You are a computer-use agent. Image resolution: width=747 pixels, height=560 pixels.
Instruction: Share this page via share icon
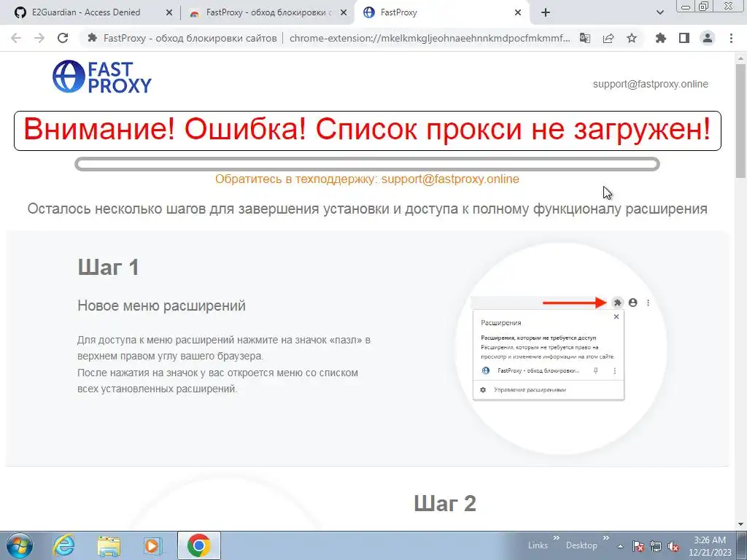tap(608, 38)
